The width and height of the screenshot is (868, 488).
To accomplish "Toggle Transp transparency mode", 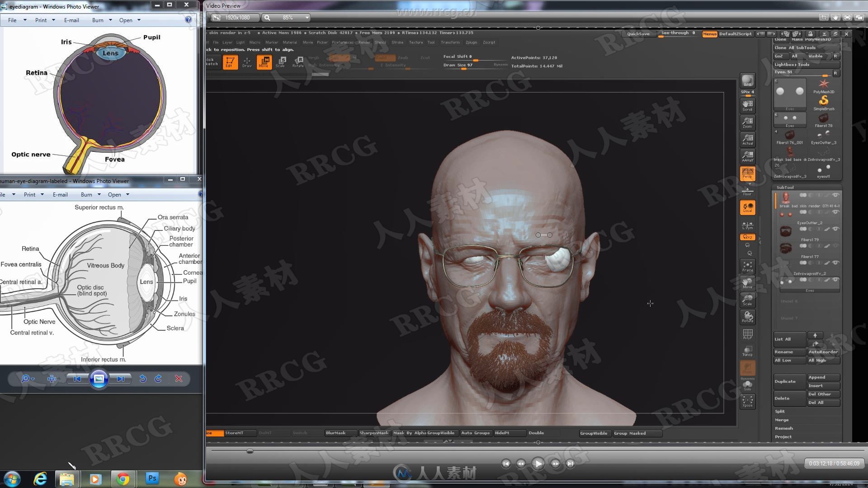I will click(x=747, y=351).
